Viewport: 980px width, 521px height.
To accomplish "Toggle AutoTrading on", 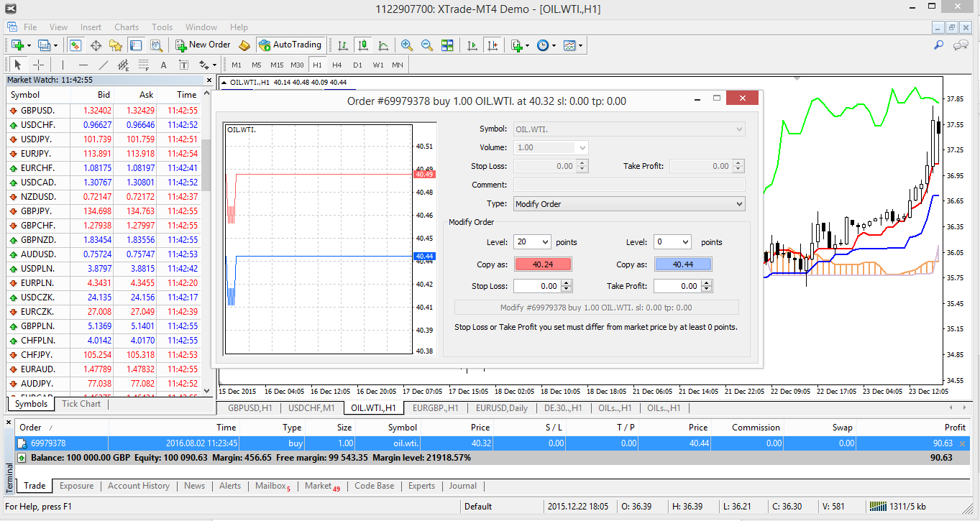I will coord(290,45).
